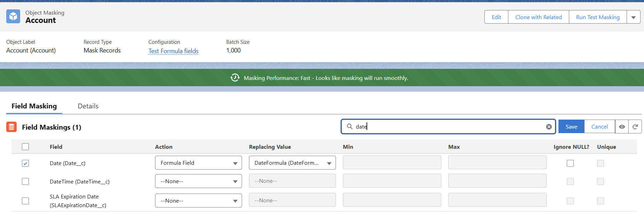Click the refresh icon button
This screenshot has width=644, height=212.
[x=635, y=127]
